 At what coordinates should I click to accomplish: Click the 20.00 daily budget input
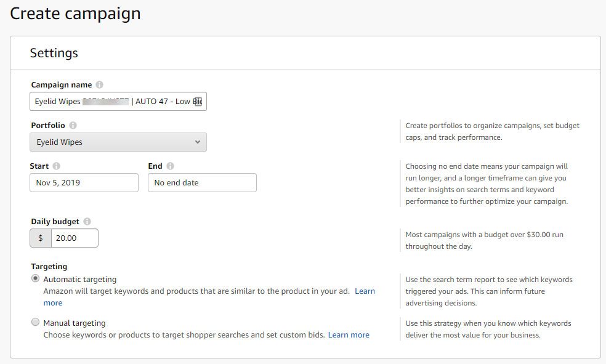click(x=75, y=238)
